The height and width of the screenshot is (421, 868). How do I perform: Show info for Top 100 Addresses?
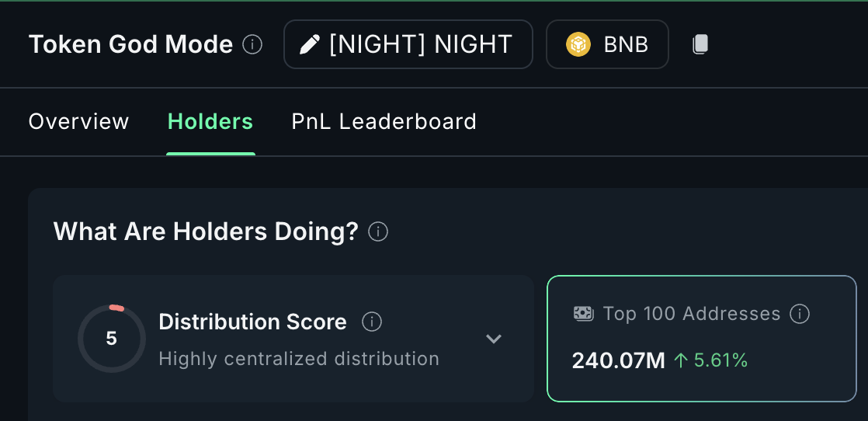pos(800,314)
